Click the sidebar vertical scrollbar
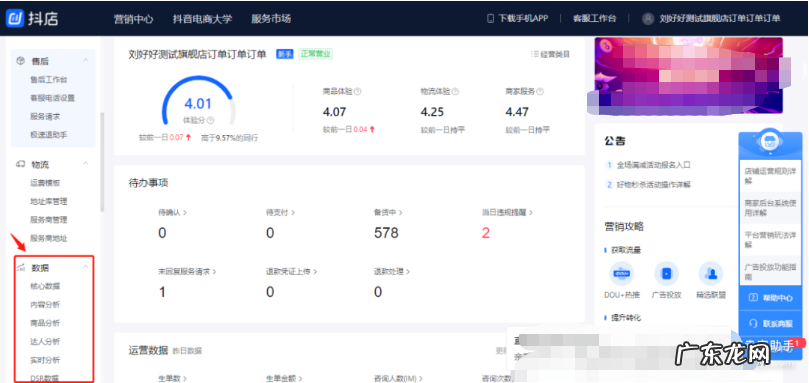 102,162
